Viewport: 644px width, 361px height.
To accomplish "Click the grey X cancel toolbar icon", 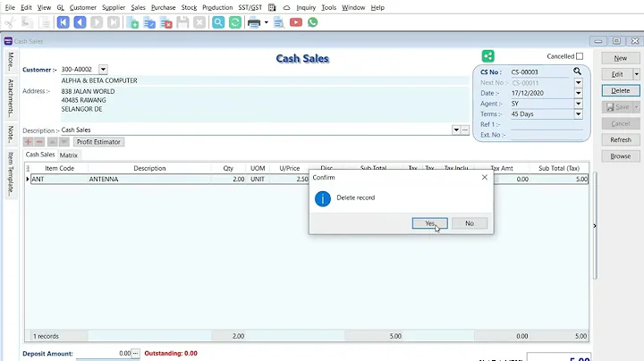I will [199, 22].
